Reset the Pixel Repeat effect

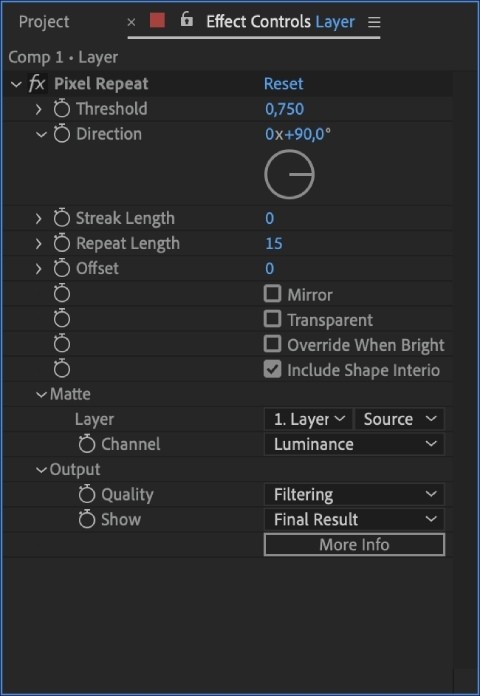coord(283,83)
